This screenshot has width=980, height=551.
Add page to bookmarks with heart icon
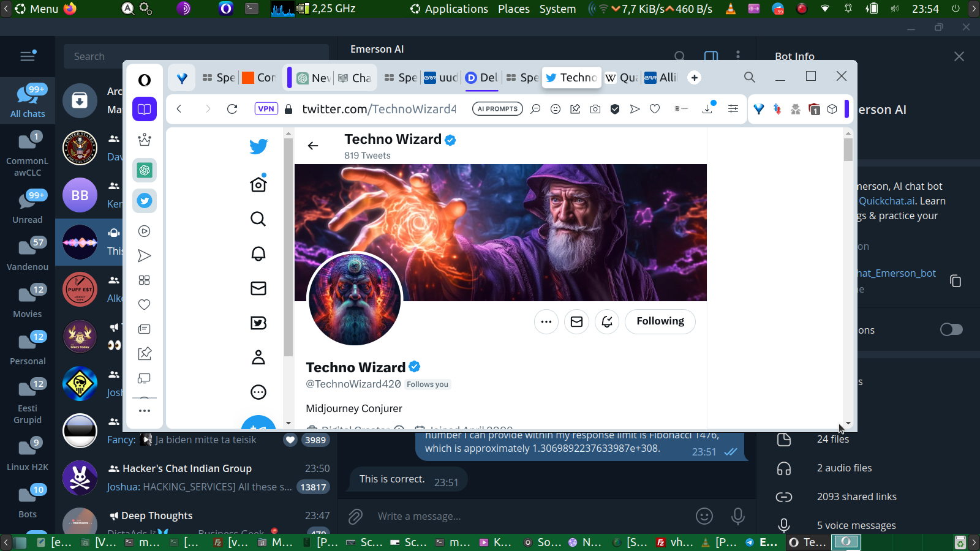655,109
